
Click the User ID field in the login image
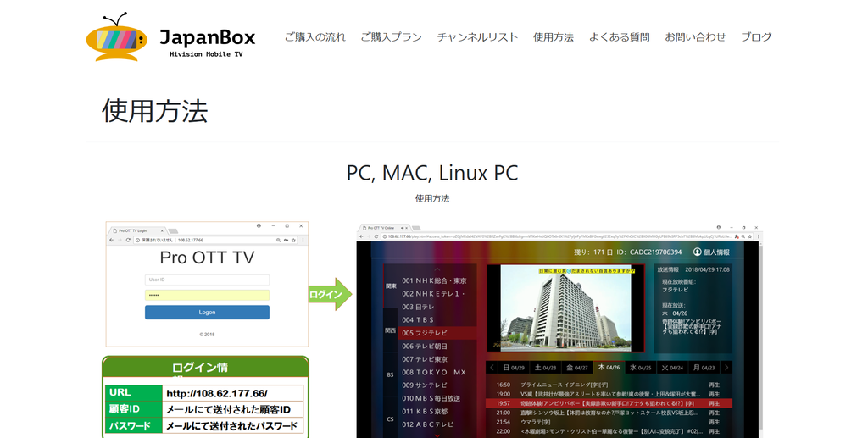pyautogui.click(x=207, y=280)
